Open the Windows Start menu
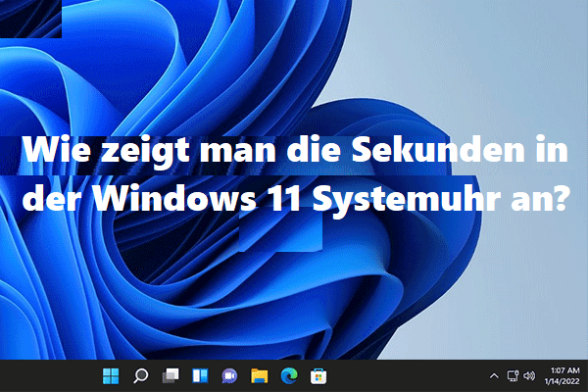Image resolution: width=588 pixels, height=392 pixels. [x=111, y=376]
